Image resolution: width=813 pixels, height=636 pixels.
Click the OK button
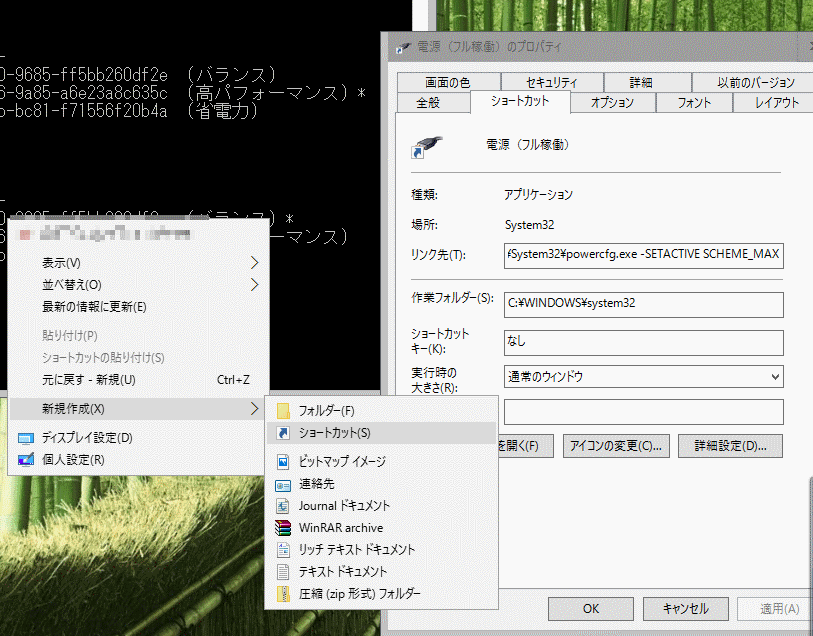click(591, 609)
